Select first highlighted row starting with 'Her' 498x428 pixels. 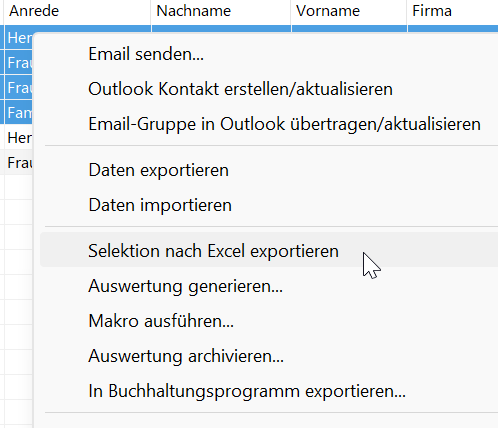click(x=19, y=38)
